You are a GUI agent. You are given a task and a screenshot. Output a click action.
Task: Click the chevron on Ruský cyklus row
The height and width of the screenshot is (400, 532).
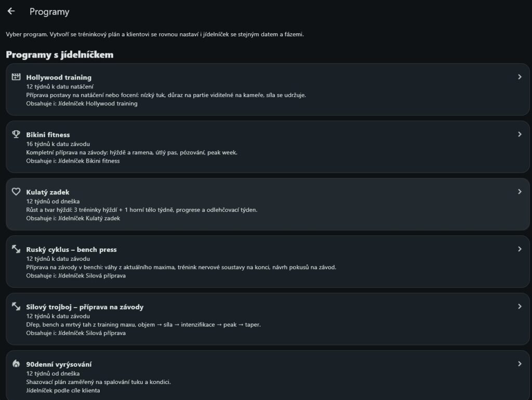tap(520, 249)
